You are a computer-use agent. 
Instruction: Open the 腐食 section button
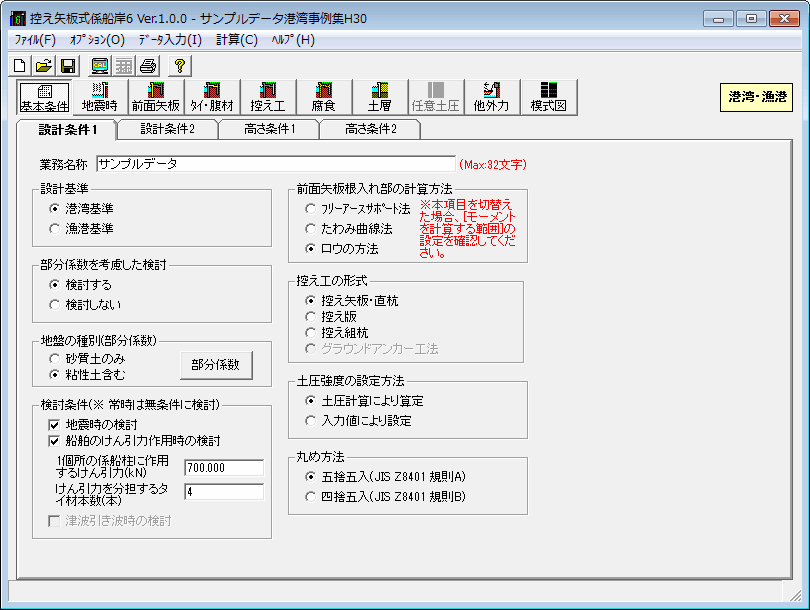324,97
